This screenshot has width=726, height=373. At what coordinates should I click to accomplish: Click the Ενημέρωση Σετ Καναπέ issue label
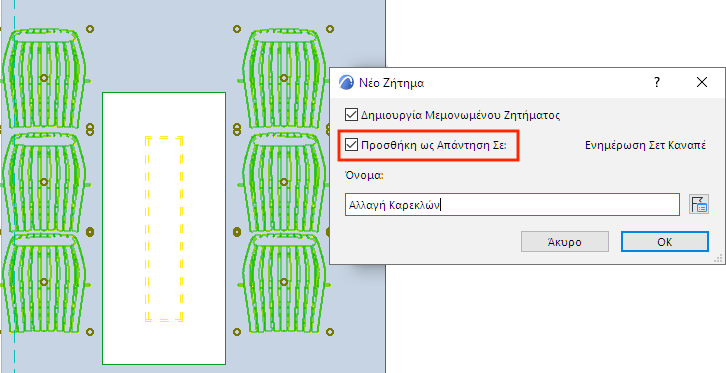(x=645, y=145)
